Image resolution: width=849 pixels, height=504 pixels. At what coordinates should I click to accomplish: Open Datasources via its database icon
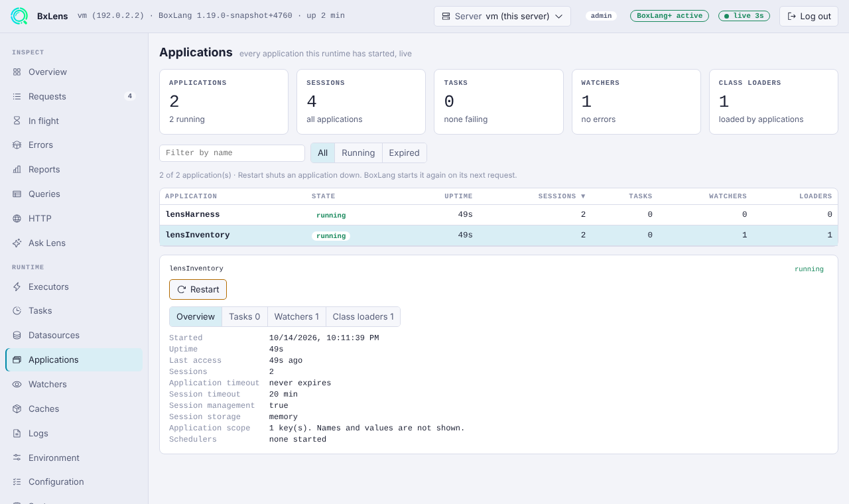point(17,335)
